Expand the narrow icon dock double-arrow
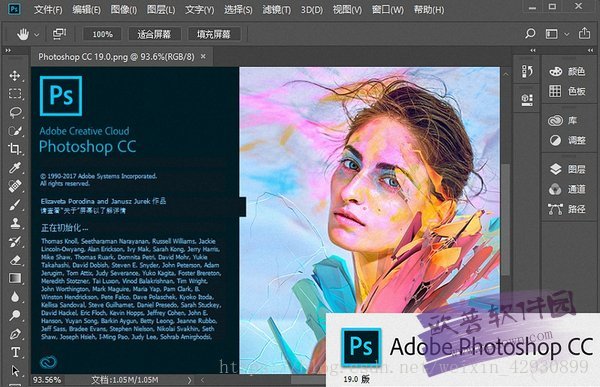The image size is (600, 387). (533, 50)
